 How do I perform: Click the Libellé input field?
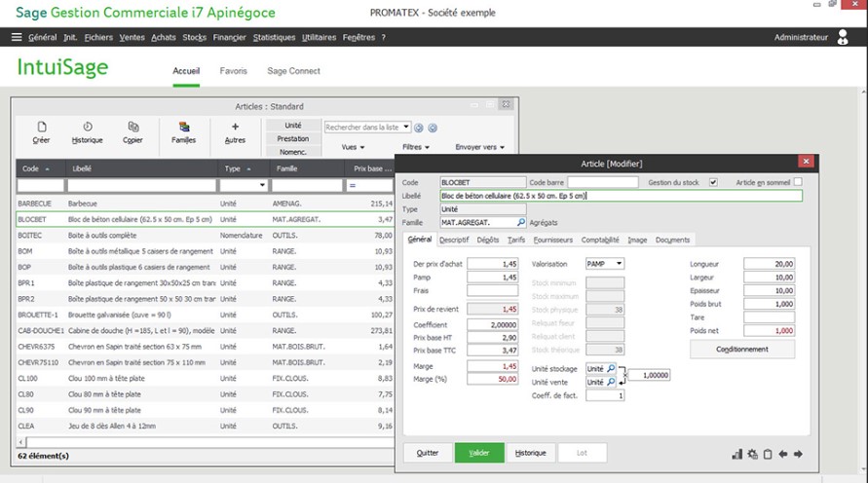pos(621,196)
